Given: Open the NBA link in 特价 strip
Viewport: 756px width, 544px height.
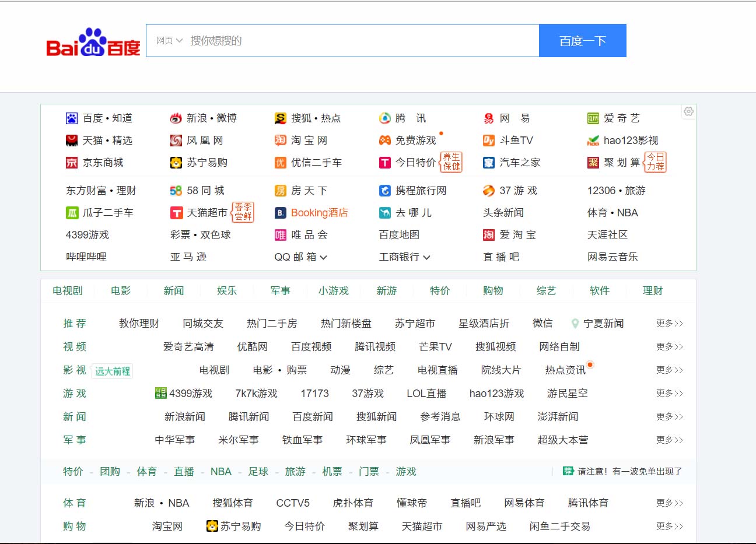Looking at the screenshot, I should pyautogui.click(x=221, y=472).
